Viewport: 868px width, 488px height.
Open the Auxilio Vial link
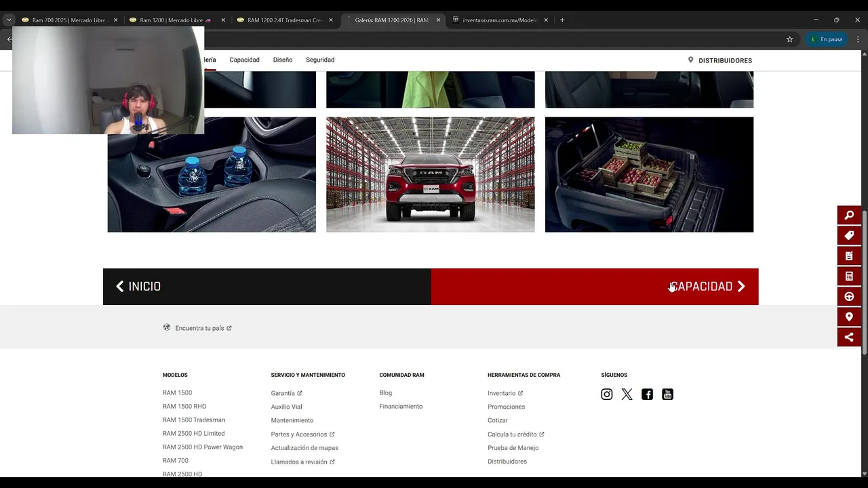point(286,407)
